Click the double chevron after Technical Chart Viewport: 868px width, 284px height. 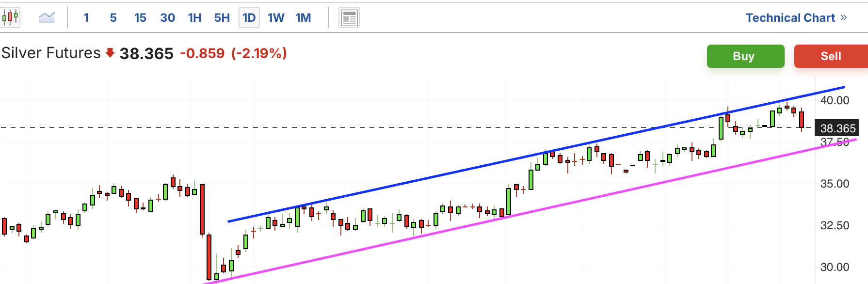(x=844, y=17)
